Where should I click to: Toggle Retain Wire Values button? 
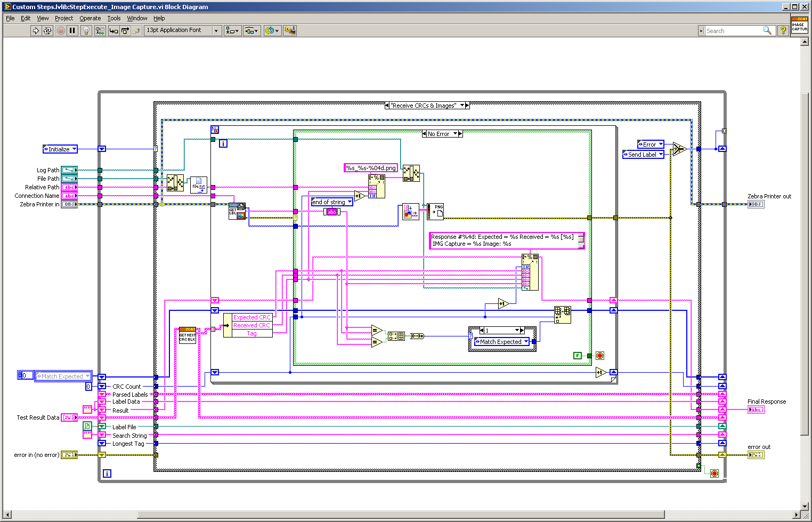(x=100, y=30)
